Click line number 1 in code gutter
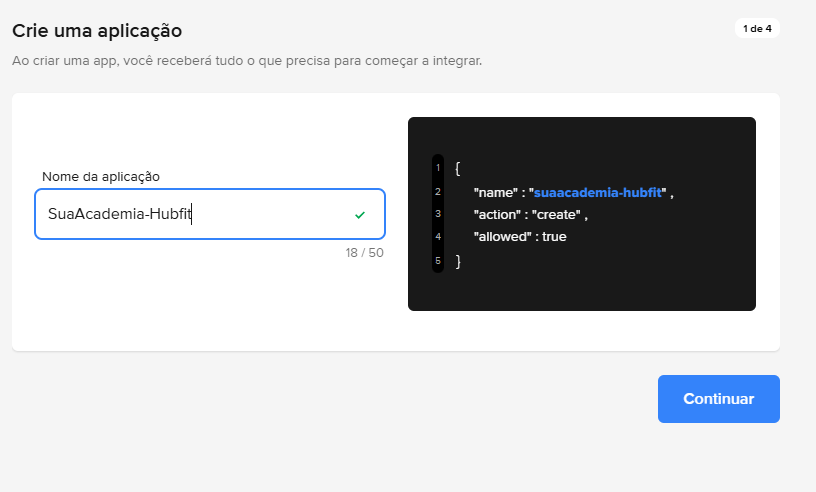The width and height of the screenshot is (816, 492). coord(438,168)
